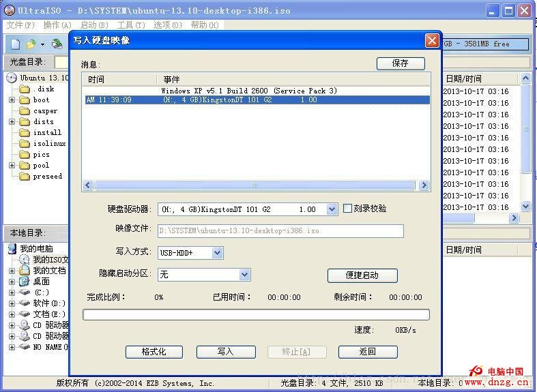Close the 写入硬盘映像 dialog

pos(432,41)
